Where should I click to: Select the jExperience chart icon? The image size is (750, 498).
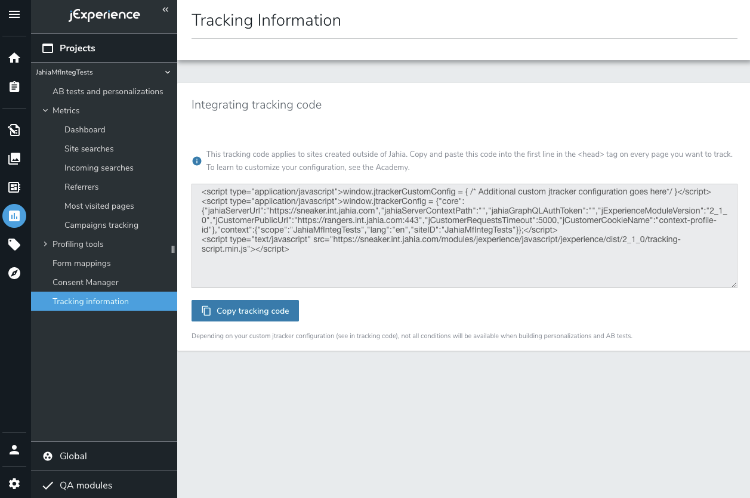14,216
